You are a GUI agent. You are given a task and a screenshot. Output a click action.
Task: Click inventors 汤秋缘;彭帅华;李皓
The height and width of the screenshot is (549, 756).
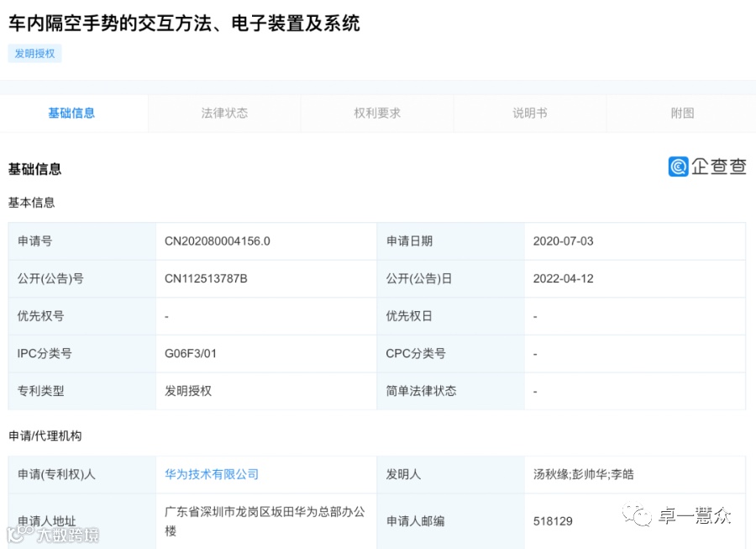click(584, 474)
